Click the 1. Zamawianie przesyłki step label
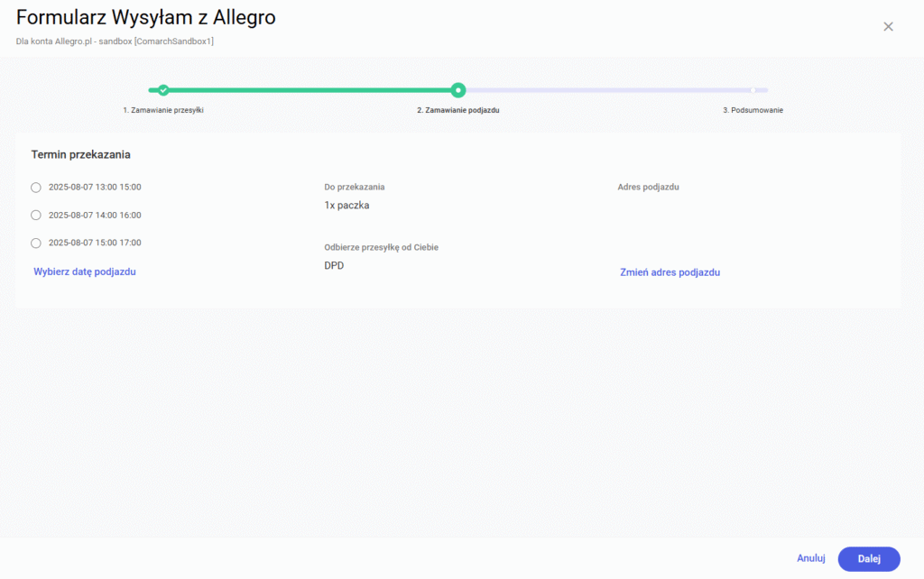This screenshot has width=924, height=579. pyautogui.click(x=163, y=110)
